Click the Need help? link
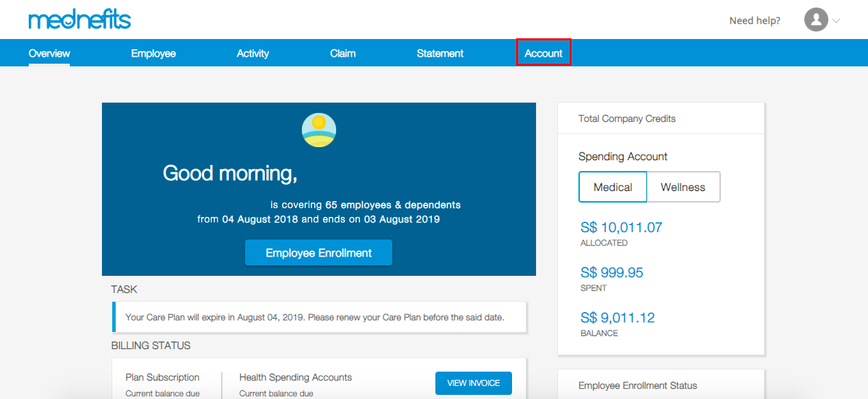The image size is (868, 399). click(754, 21)
